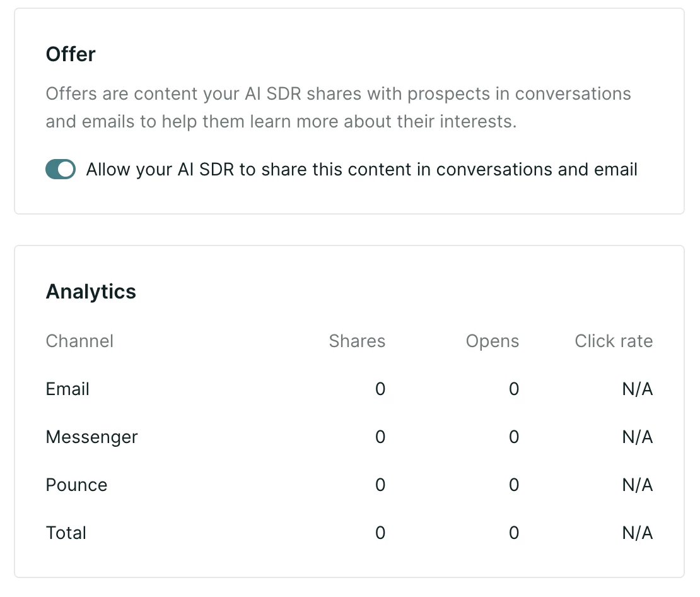
Task: Click the Email shares count value
Action: tap(380, 389)
